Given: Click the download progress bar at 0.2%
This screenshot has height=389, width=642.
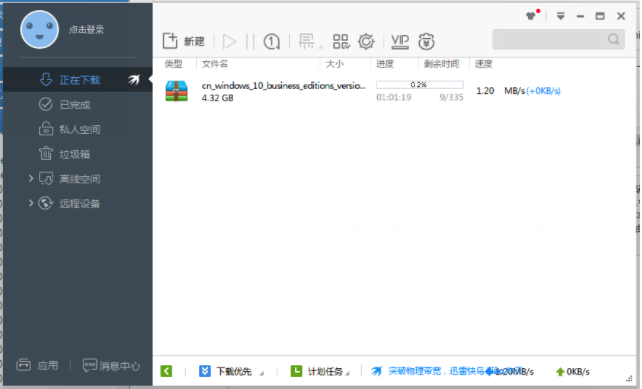Looking at the screenshot, I should click(420, 85).
